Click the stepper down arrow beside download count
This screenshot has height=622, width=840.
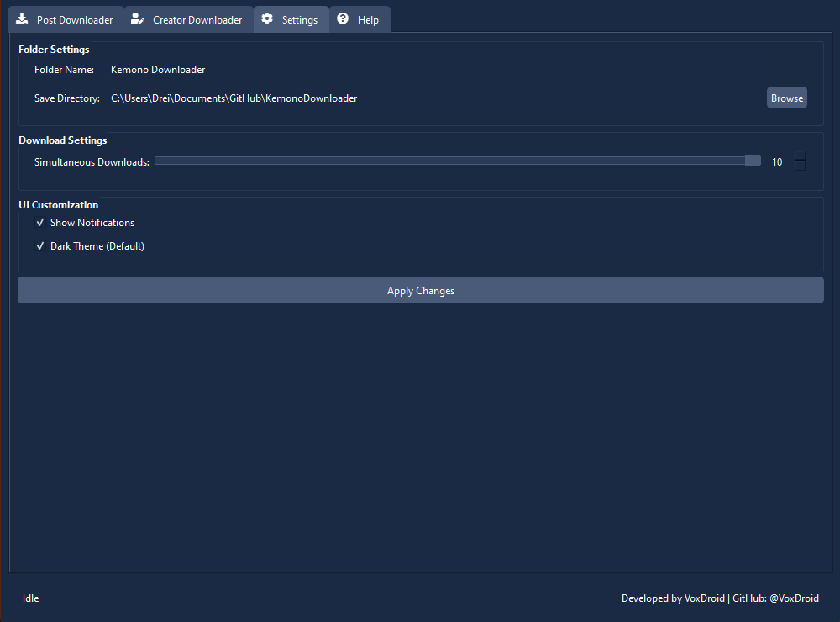[800, 166]
